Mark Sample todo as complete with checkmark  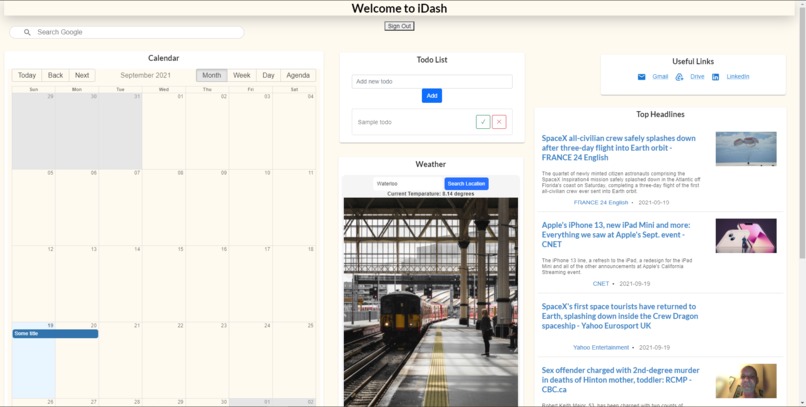coord(483,122)
